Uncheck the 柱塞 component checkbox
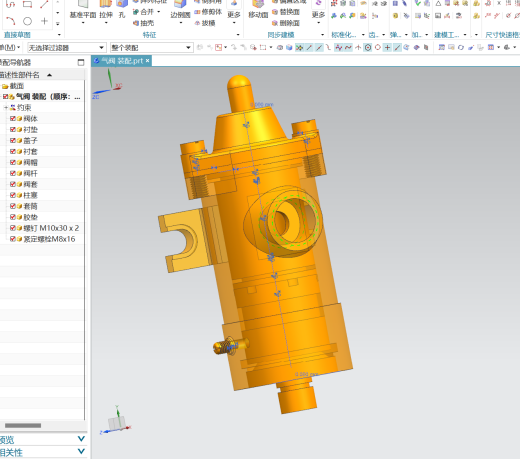 pyautogui.click(x=13, y=195)
